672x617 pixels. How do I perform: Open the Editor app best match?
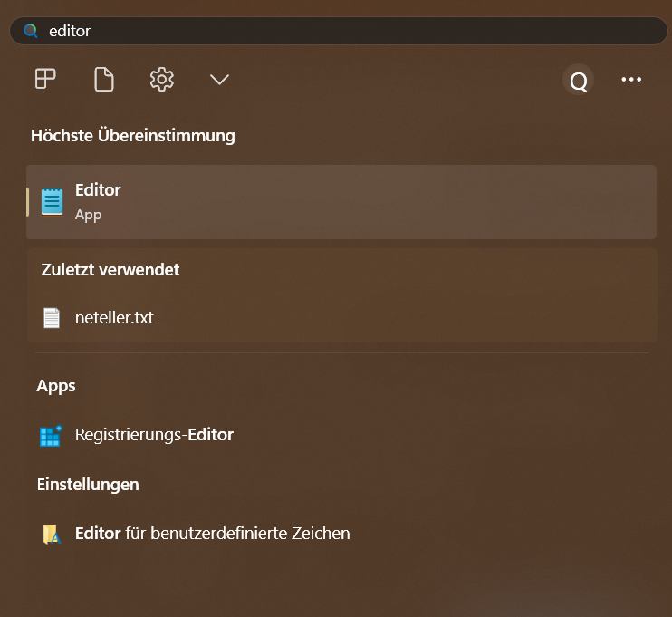(341, 202)
